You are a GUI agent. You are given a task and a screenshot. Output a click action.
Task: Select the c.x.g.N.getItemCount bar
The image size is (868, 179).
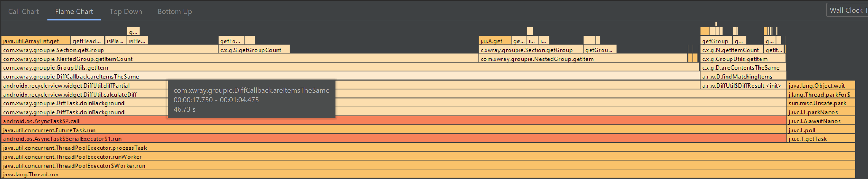click(732, 50)
